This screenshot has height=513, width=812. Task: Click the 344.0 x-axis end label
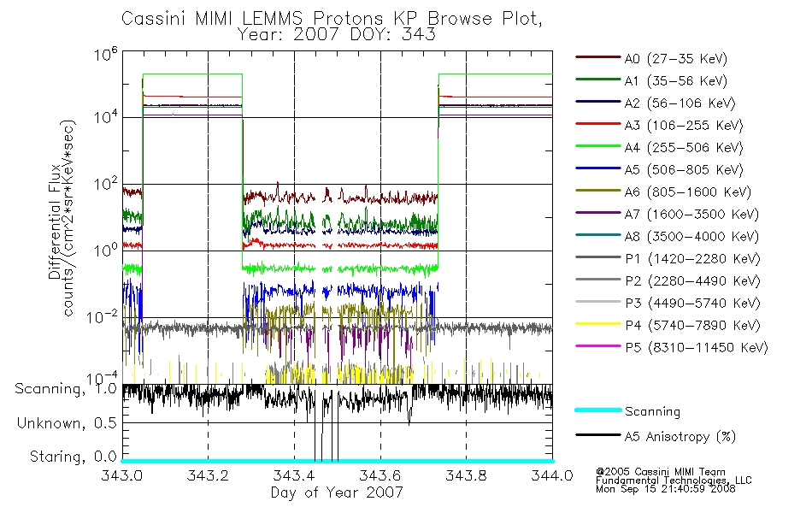pos(552,475)
